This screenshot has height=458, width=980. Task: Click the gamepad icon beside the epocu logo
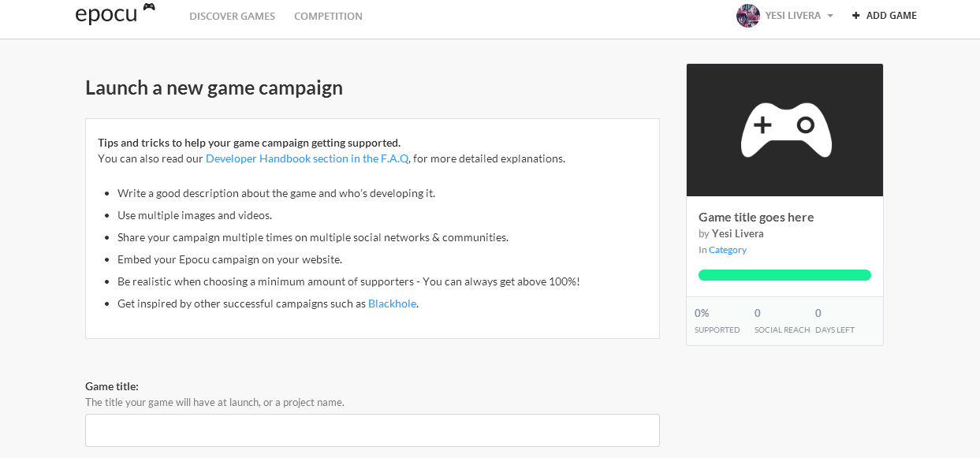[149, 7]
